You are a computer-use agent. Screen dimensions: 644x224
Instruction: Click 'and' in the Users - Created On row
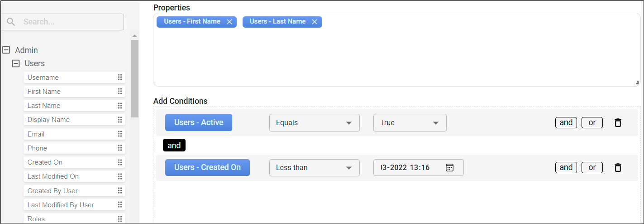point(566,167)
